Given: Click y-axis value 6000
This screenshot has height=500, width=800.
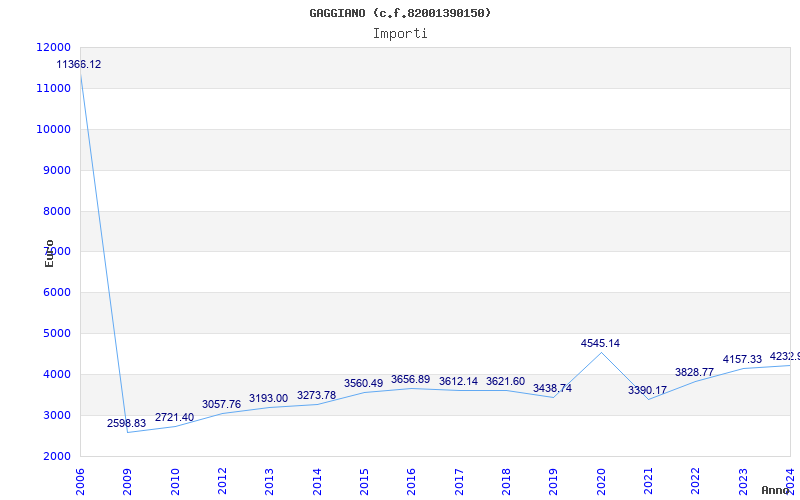Looking at the screenshot, I should (x=56, y=293).
